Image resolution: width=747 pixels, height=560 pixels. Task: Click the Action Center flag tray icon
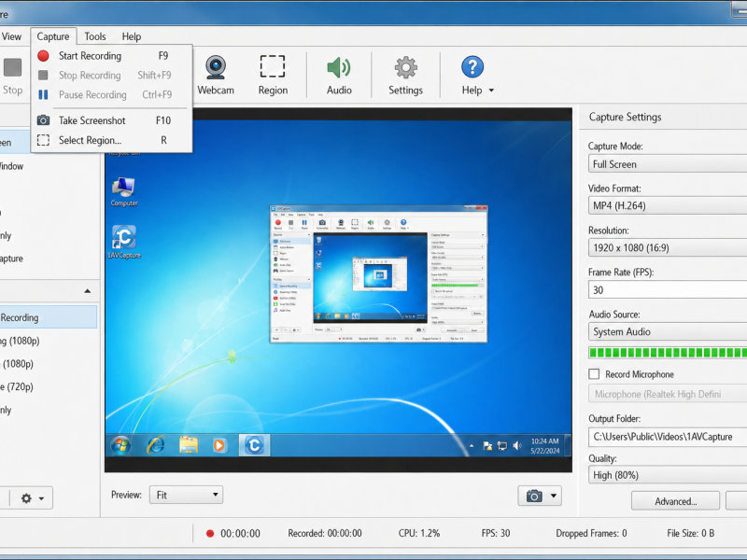(x=487, y=446)
